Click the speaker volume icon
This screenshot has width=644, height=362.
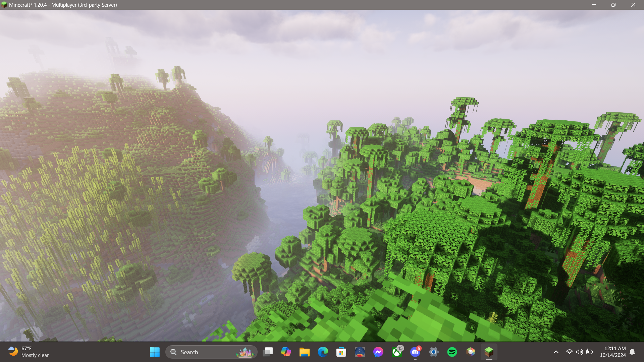pos(579,352)
